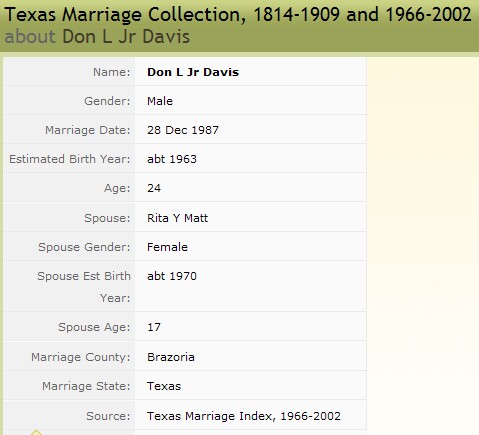This screenshot has height=435, width=479.
Task: Open spouse record Rita Y Matt
Action: coord(177,218)
